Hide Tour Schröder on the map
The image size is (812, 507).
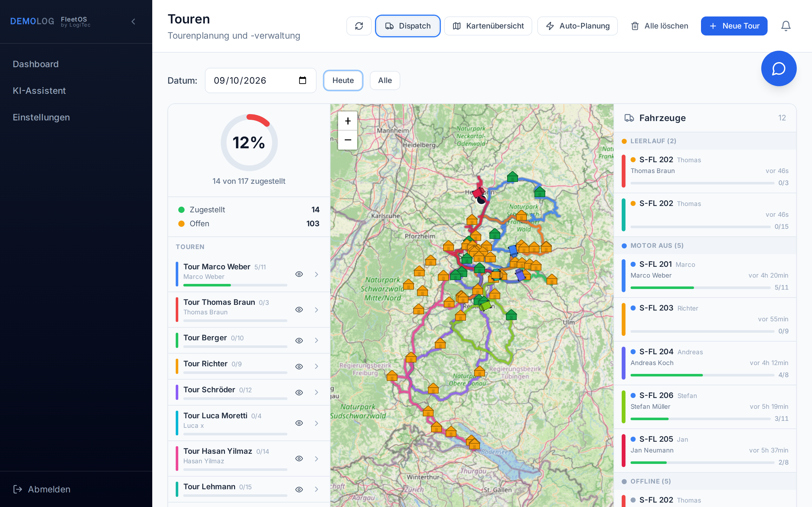pos(299,392)
